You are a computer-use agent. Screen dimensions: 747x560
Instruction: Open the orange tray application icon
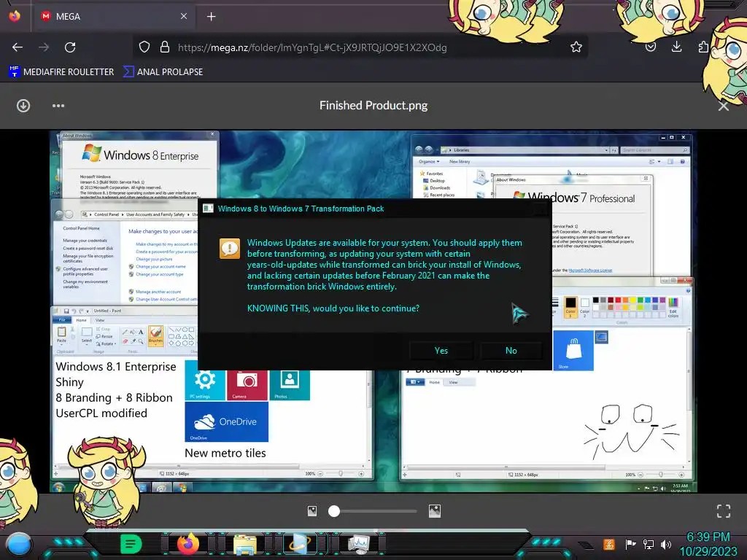click(609, 544)
